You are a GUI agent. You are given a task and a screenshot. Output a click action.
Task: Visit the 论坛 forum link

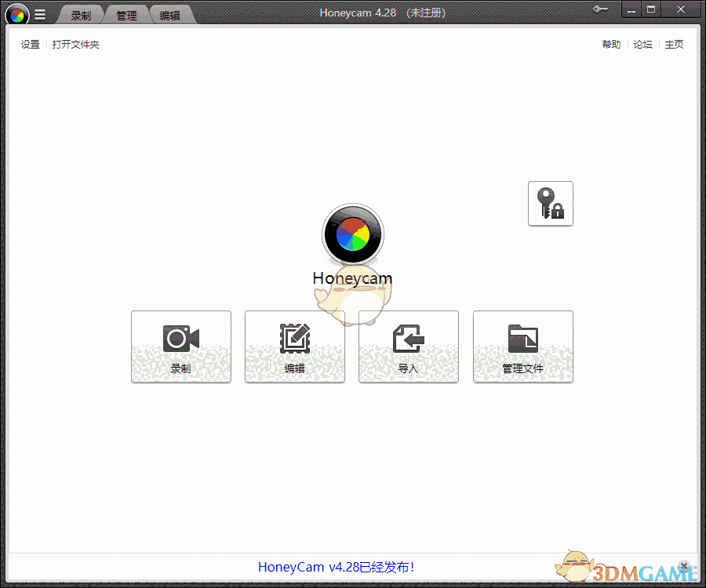click(642, 45)
